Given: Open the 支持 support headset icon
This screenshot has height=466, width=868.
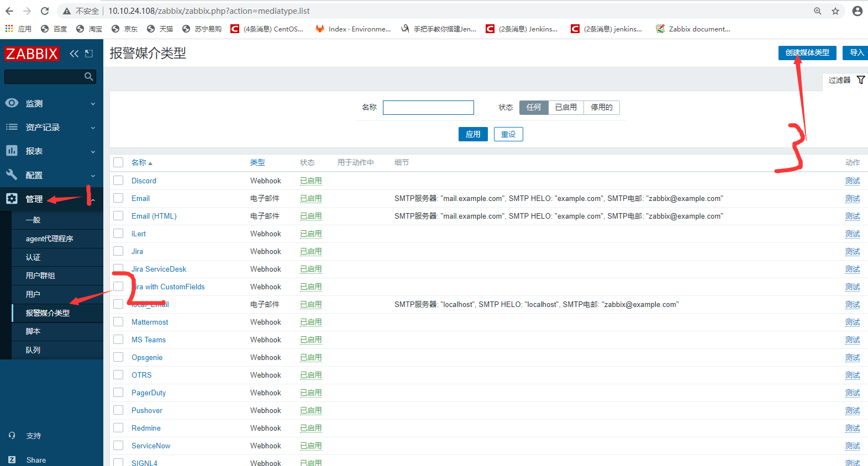Looking at the screenshot, I should point(12,436).
